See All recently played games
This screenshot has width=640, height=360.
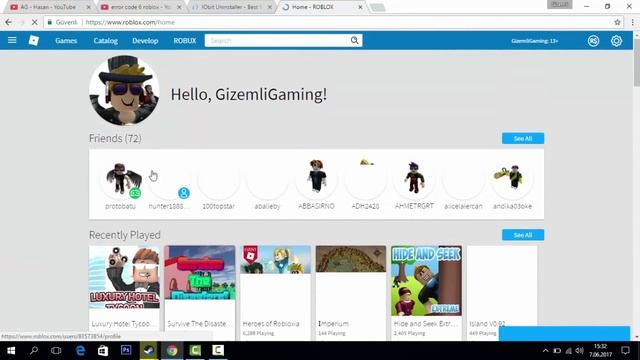click(x=522, y=235)
